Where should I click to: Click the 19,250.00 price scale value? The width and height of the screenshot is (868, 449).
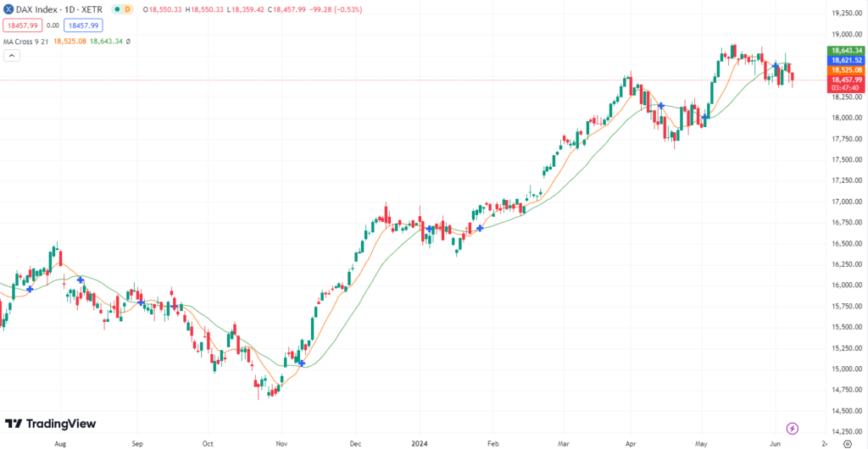pos(847,13)
